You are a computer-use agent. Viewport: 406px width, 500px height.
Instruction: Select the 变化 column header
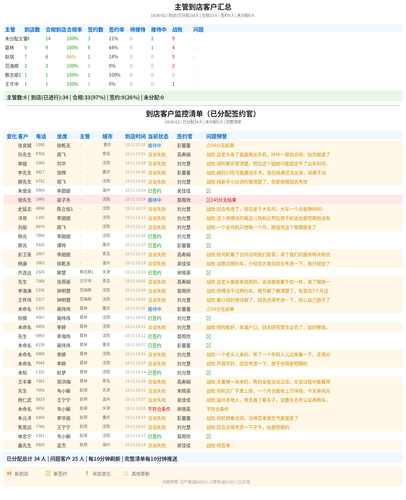12,136
